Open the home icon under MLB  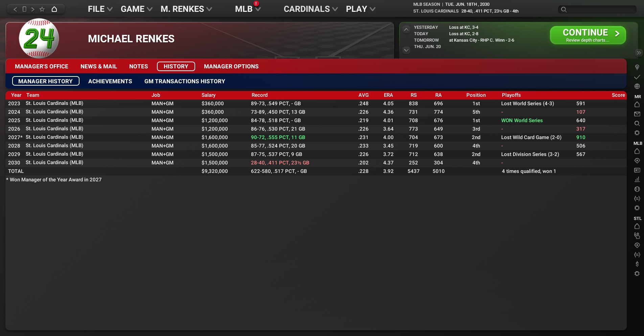tap(637, 151)
